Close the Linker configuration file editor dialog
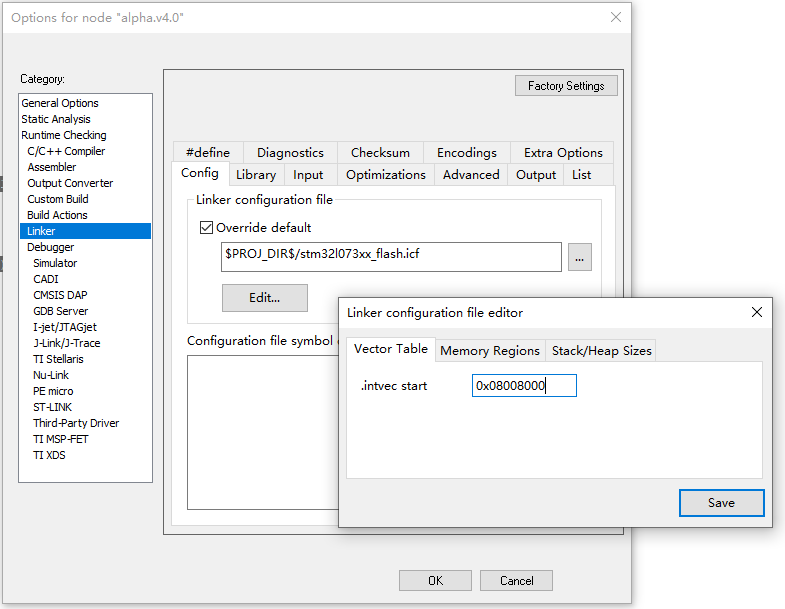 point(756,313)
